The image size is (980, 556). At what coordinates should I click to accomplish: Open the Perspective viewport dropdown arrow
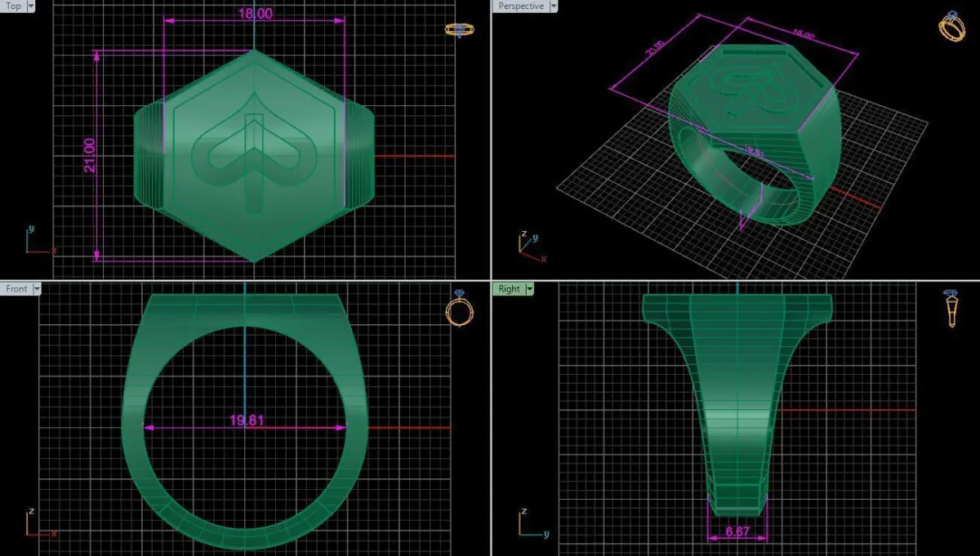click(554, 6)
